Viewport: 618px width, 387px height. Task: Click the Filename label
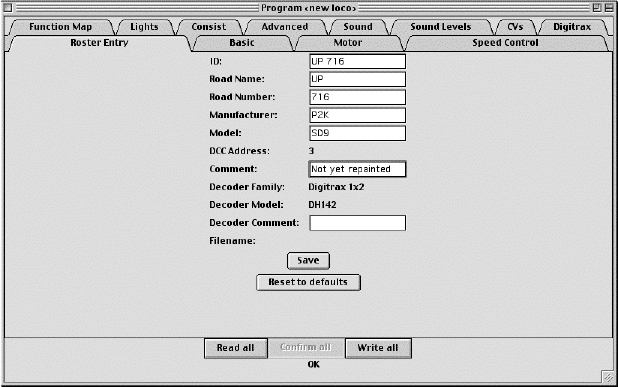point(233,241)
